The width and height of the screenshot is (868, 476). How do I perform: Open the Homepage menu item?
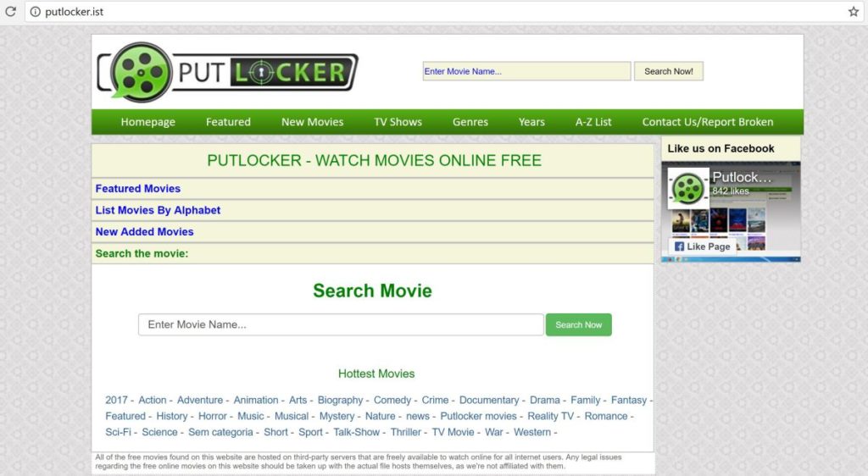(x=147, y=122)
